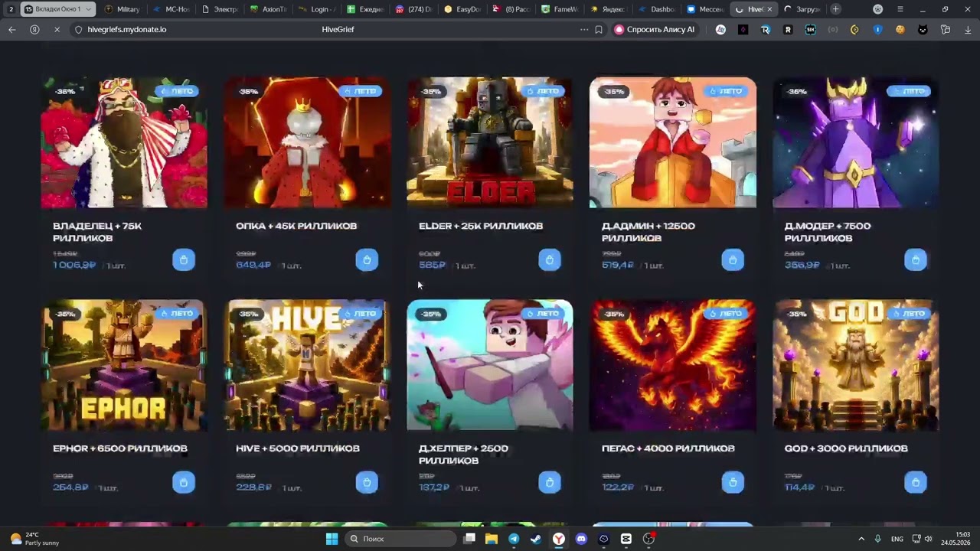Click the 114,4₽ price of GOD
The width and height of the screenshot is (980, 551).
click(x=799, y=487)
